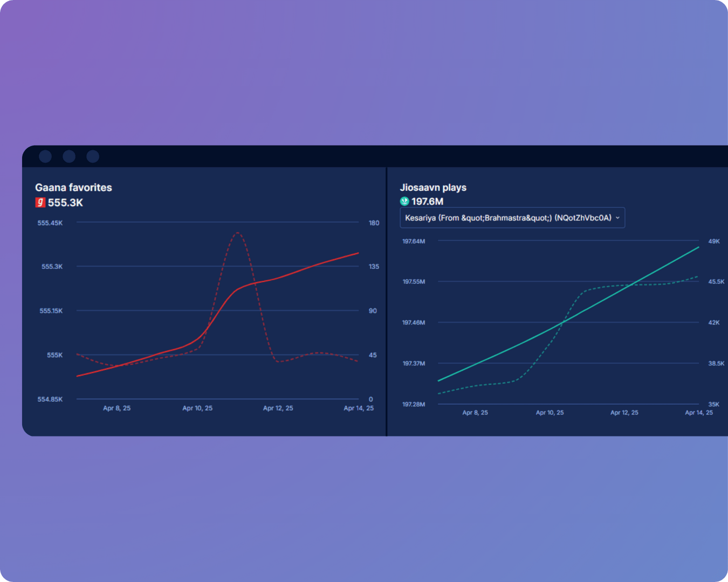Click the 197.64M label on Jiosaavn axis

[x=414, y=241]
